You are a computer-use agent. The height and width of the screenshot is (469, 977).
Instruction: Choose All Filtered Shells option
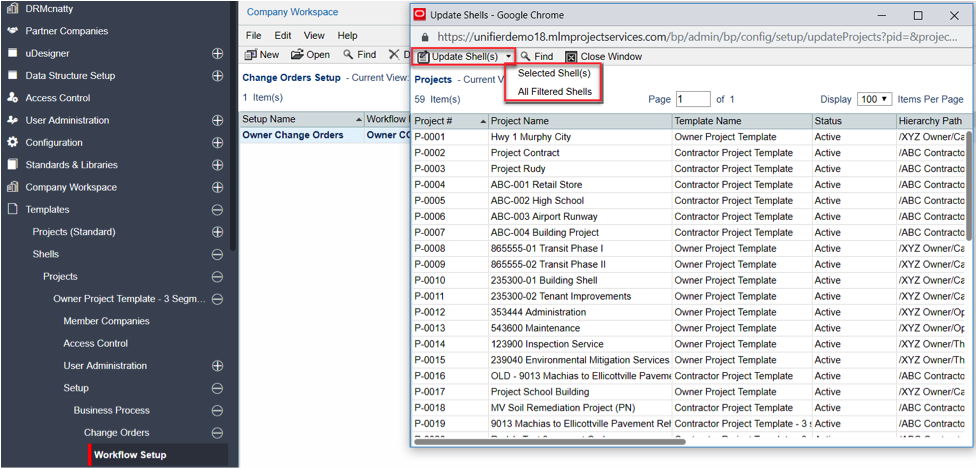coord(555,92)
